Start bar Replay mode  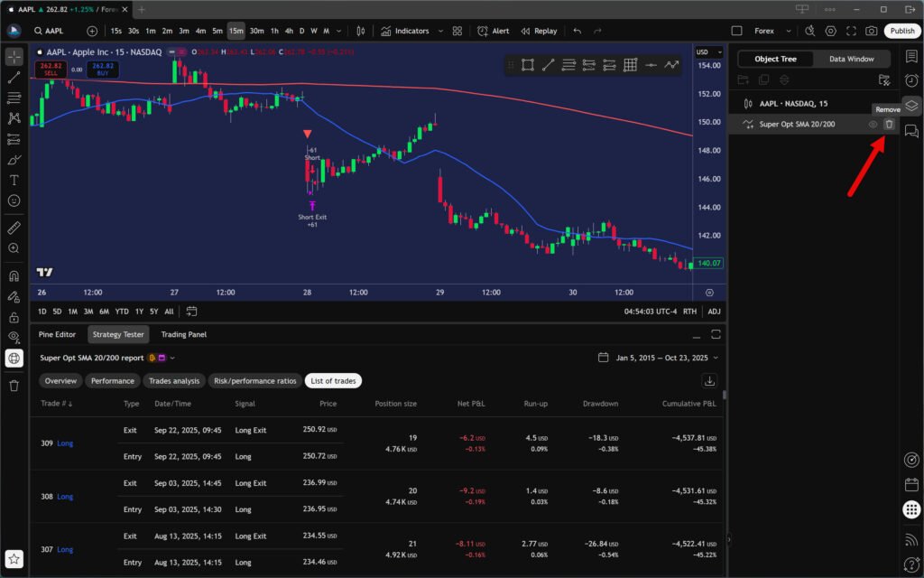coord(539,31)
